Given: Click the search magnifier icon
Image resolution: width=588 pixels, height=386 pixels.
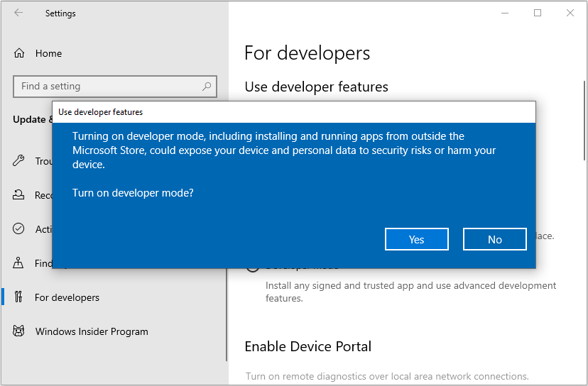Looking at the screenshot, I should pyautogui.click(x=206, y=86).
